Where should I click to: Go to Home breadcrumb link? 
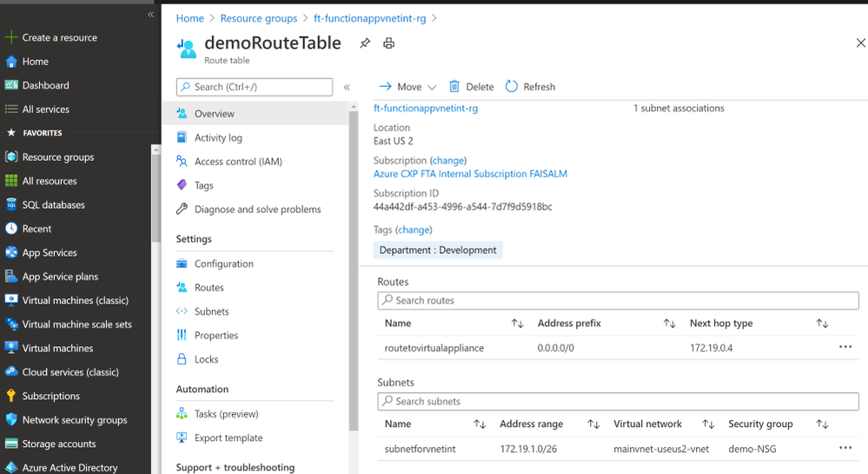pyautogui.click(x=190, y=18)
